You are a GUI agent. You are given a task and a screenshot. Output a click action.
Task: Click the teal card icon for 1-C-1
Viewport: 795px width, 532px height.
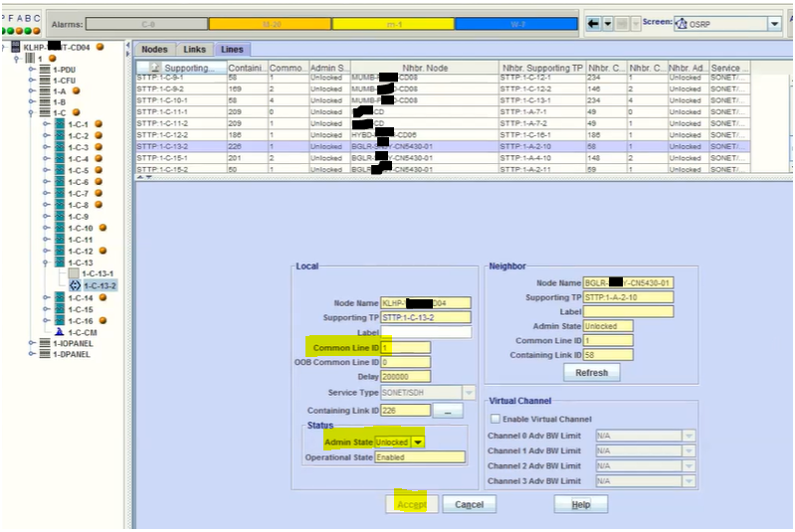(x=60, y=124)
